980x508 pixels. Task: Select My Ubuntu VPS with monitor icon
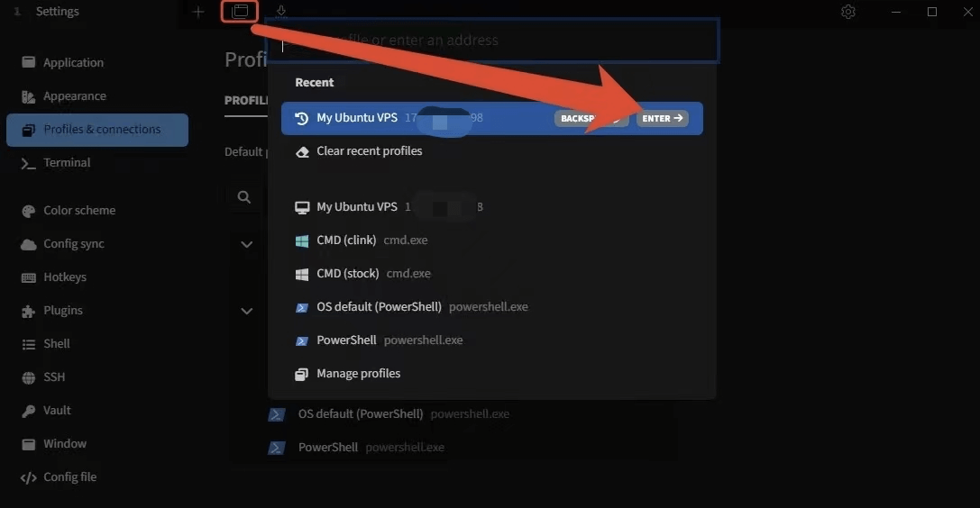(492, 206)
